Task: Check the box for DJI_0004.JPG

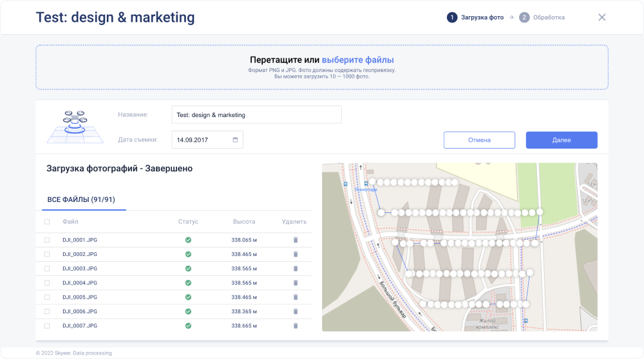Action: point(47,283)
